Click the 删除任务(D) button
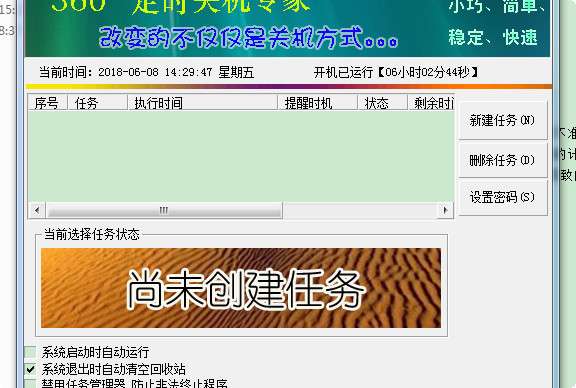The image size is (576, 388). pos(503,160)
